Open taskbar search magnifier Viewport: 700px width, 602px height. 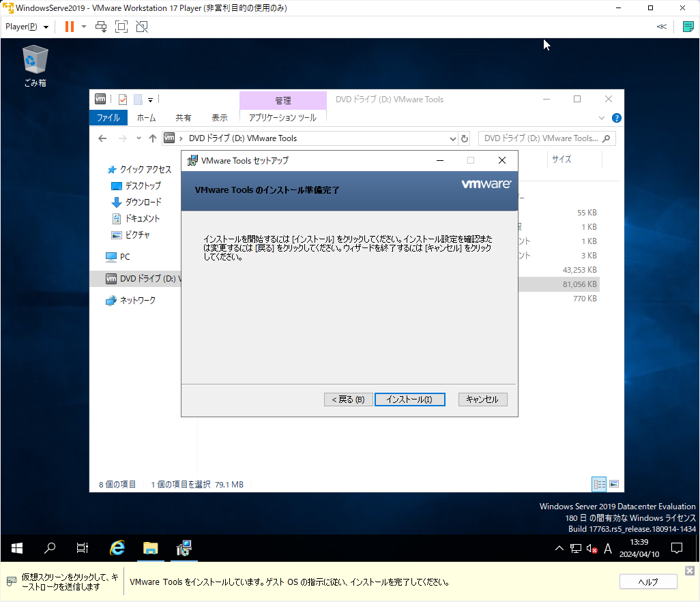[50, 548]
